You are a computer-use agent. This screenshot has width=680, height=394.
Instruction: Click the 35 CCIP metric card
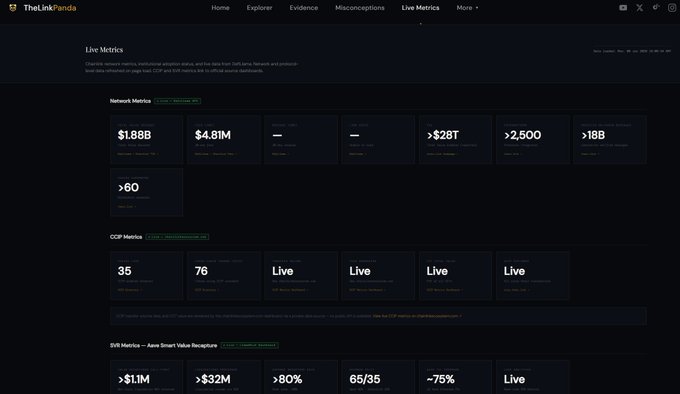[147, 276]
